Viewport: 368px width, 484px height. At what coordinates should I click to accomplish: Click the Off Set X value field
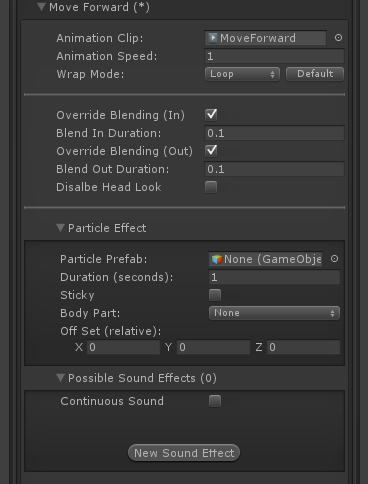click(x=124, y=347)
